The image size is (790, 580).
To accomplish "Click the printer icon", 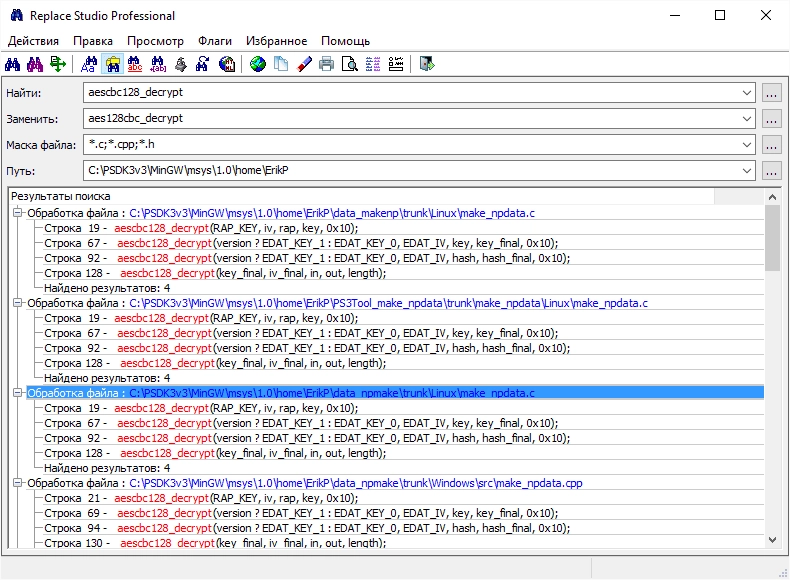I will tap(326, 64).
